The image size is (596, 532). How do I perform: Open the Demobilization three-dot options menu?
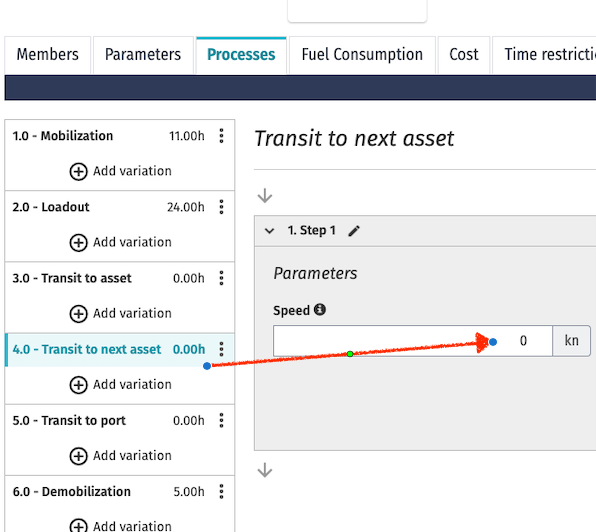pyautogui.click(x=221, y=491)
